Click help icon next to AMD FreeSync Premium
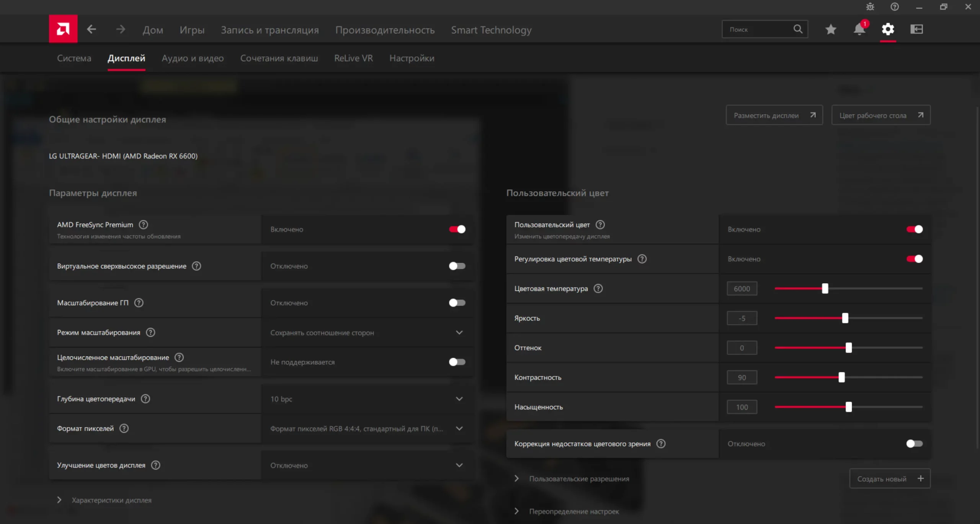This screenshot has width=980, height=524. (143, 225)
